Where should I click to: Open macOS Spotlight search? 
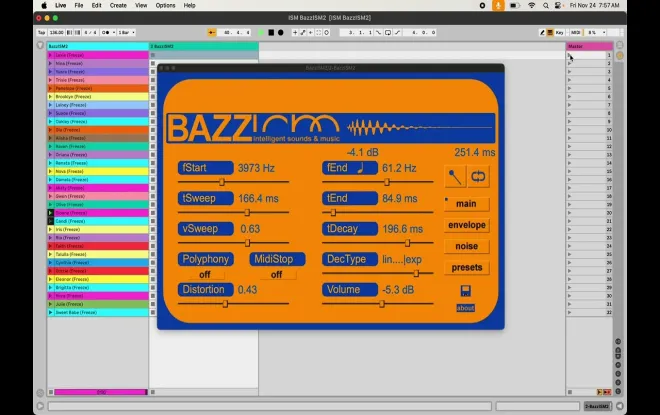click(x=546, y=5)
